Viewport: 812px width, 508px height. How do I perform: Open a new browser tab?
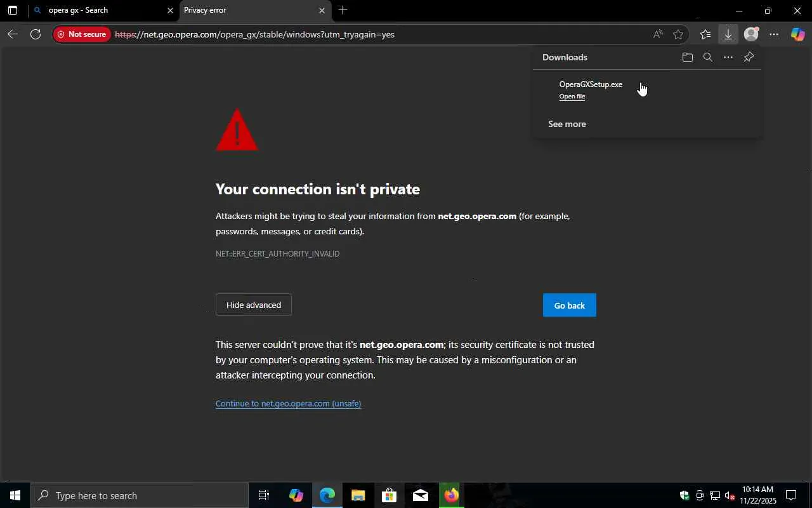343,10
